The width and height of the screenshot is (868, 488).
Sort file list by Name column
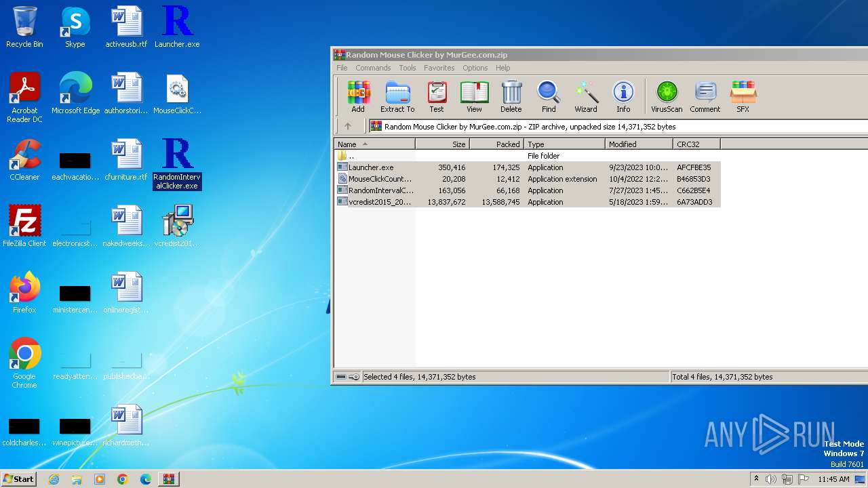pos(374,144)
